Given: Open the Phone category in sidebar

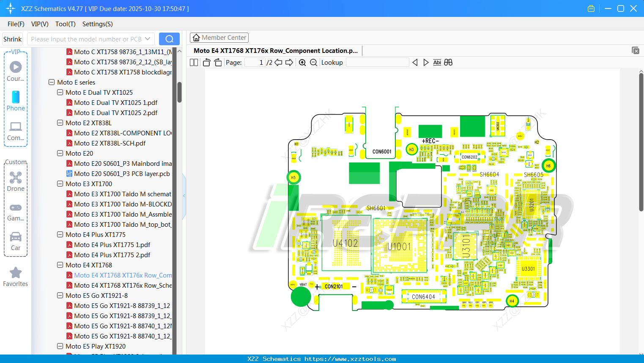Looking at the screenshot, I should coord(16,101).
